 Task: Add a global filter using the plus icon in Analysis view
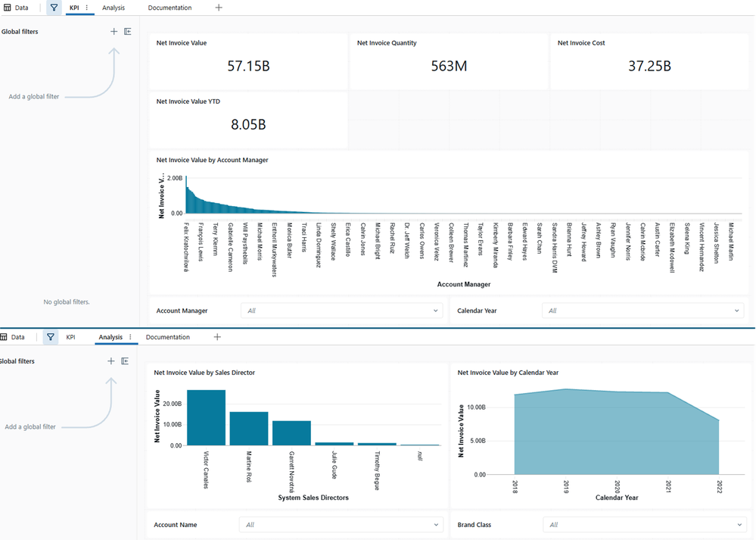111,361
